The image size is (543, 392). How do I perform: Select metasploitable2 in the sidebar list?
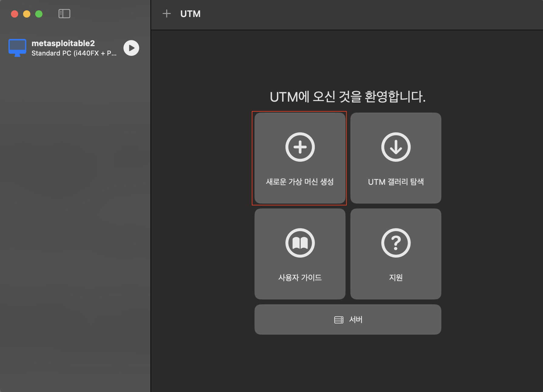[74, 48]
